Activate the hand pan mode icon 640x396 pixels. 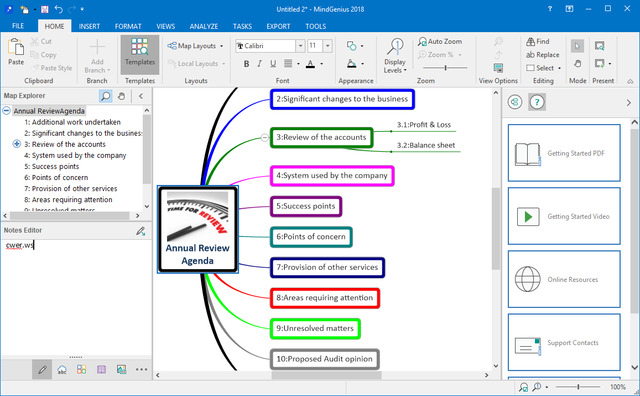tap(577, 64)
